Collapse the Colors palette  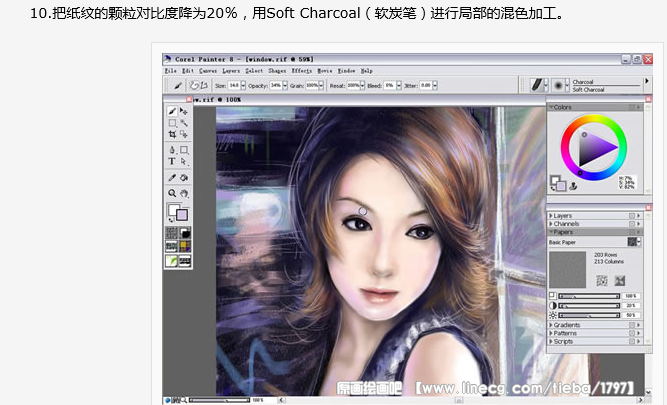(x=551, y=107)
